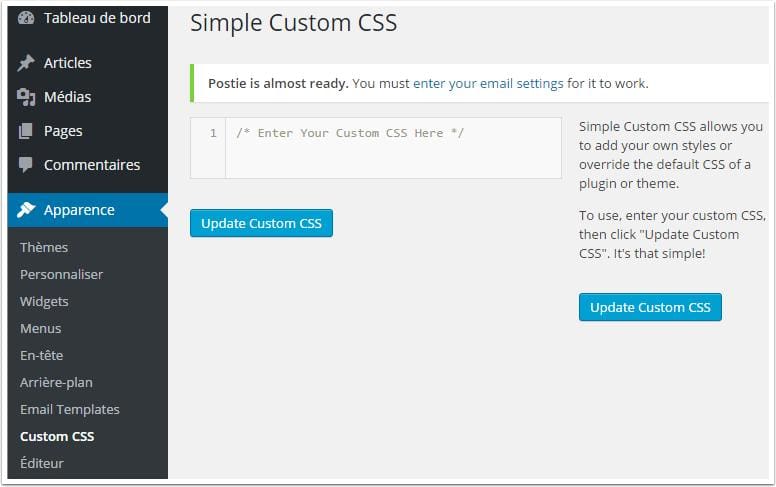
Task: Click the Commentaires speech bubble icon
Action: pos(25,165)
